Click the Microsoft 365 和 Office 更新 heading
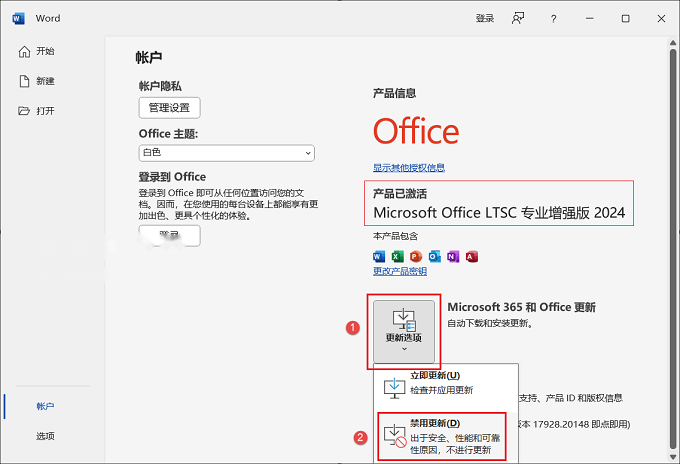Viewport: 680px width, 464px height. [522, 307]
